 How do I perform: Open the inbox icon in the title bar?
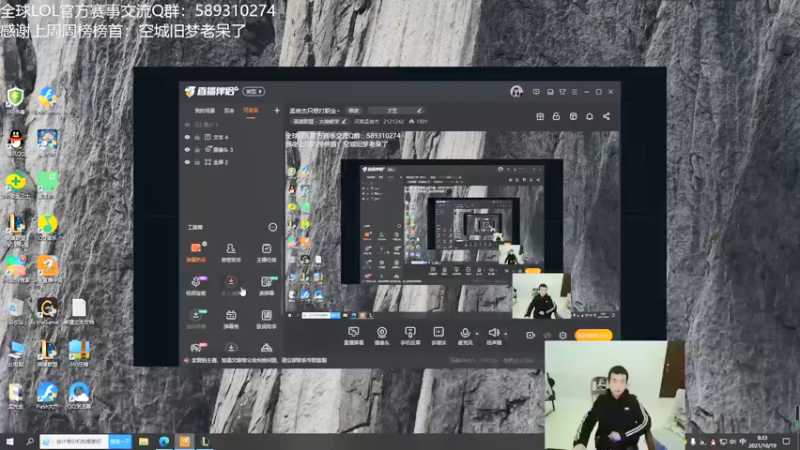tap(550, 92)
